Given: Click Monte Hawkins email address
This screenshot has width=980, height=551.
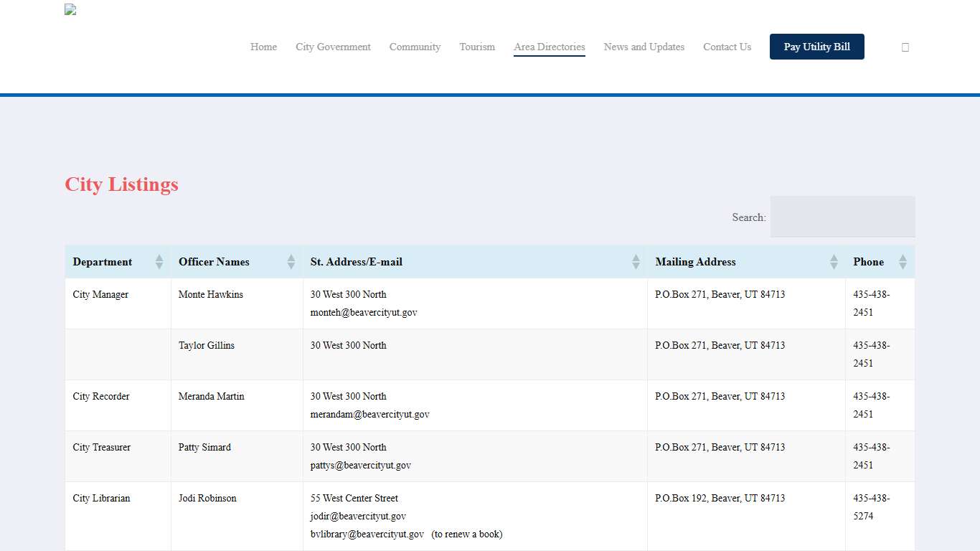Looking at the screenshot, I should pos(364,313).
